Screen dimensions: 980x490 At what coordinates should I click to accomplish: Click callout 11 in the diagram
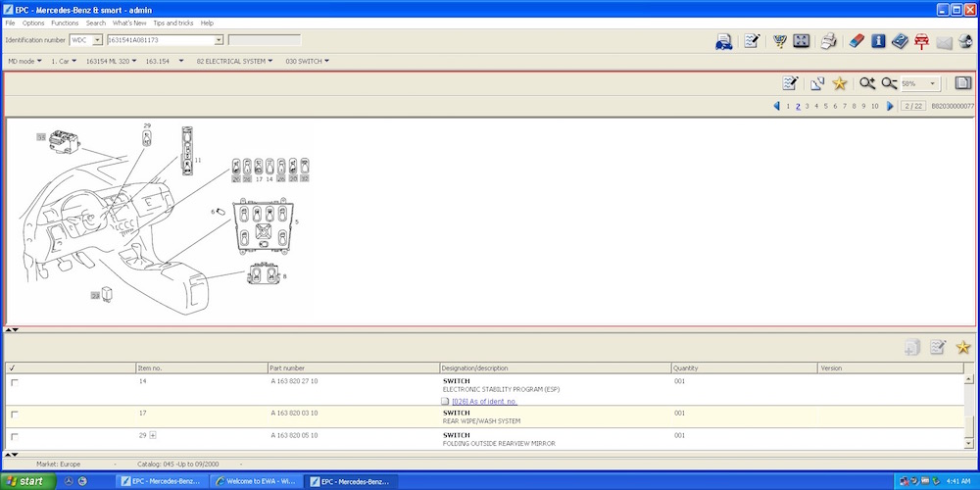click(x=198, y=160)
